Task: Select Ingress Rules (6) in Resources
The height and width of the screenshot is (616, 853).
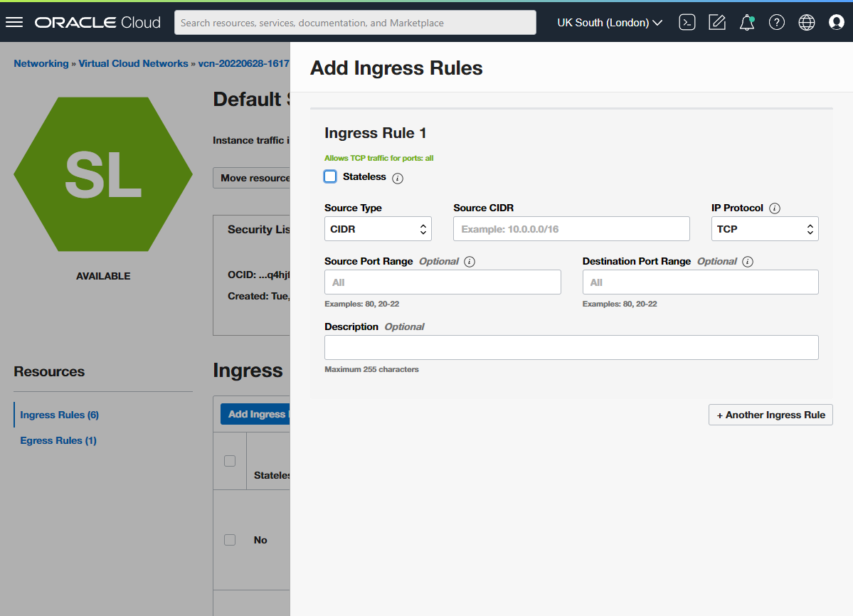Action: (59, 415)
